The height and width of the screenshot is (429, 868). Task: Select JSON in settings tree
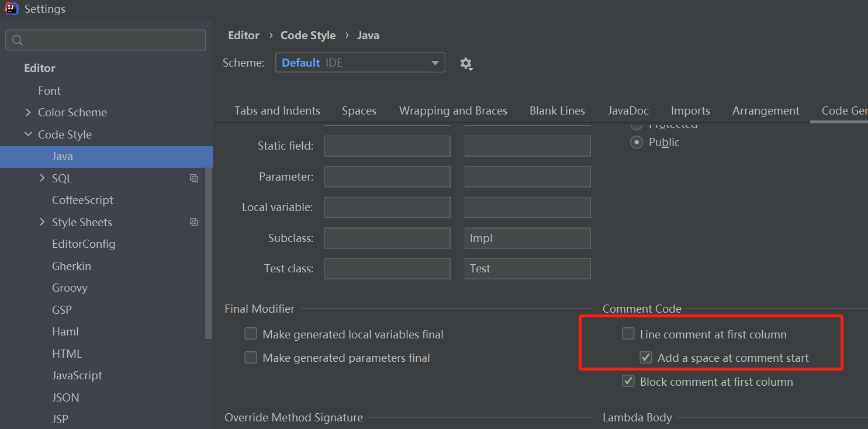65,397
